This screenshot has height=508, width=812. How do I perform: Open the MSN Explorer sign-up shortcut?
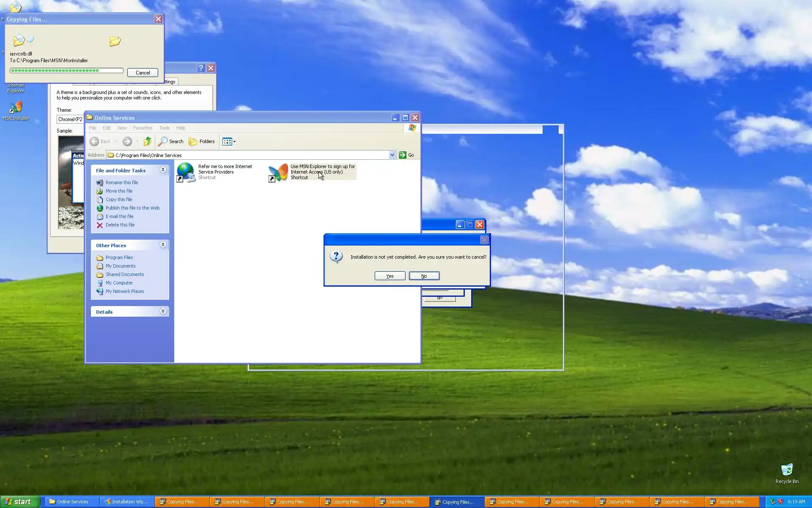(278, 172)
